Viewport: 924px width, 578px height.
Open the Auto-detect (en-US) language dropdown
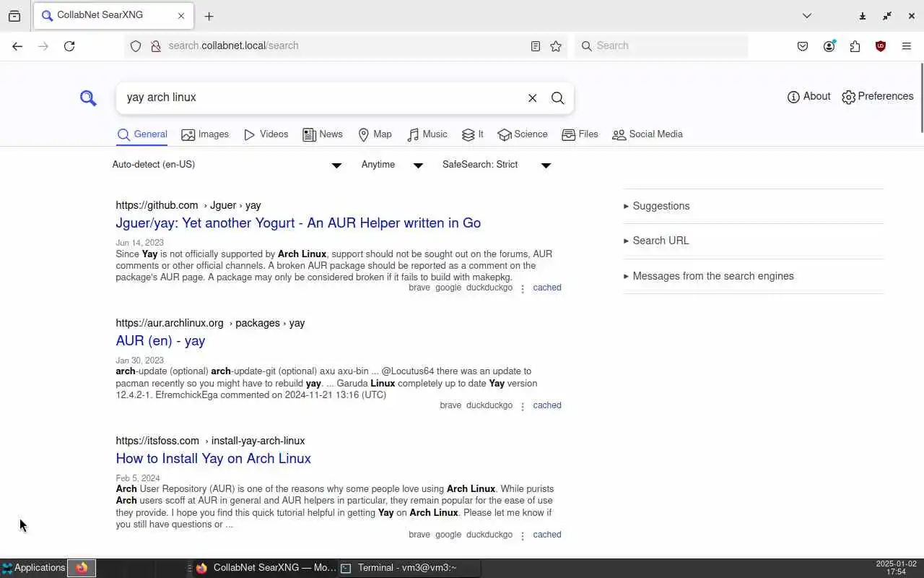[x=227, y=165]
